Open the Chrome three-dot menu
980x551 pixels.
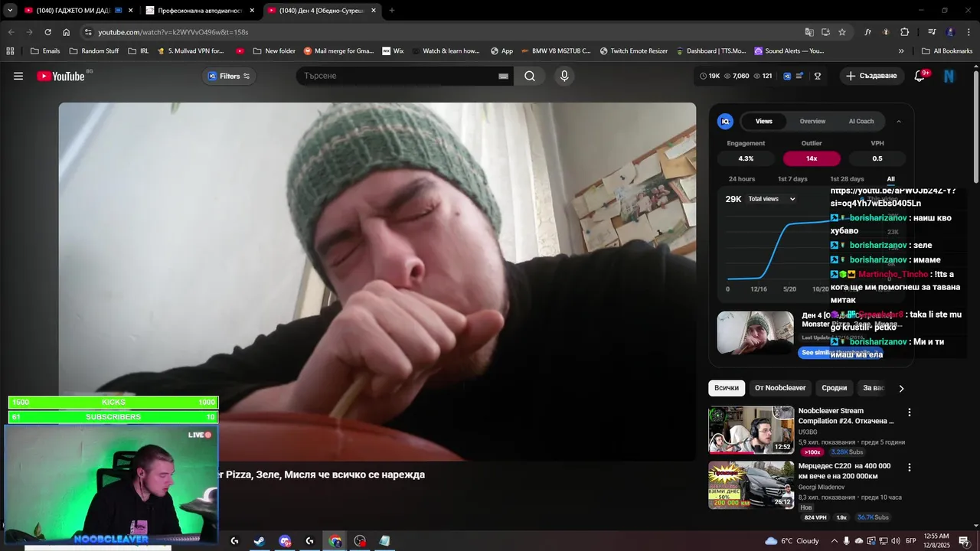point(969,32)
